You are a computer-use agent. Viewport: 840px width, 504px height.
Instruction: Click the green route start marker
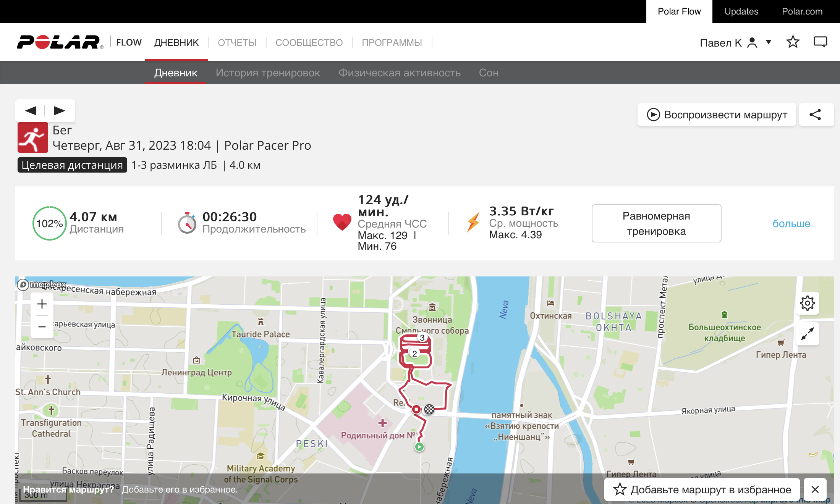tap(419, 447)
